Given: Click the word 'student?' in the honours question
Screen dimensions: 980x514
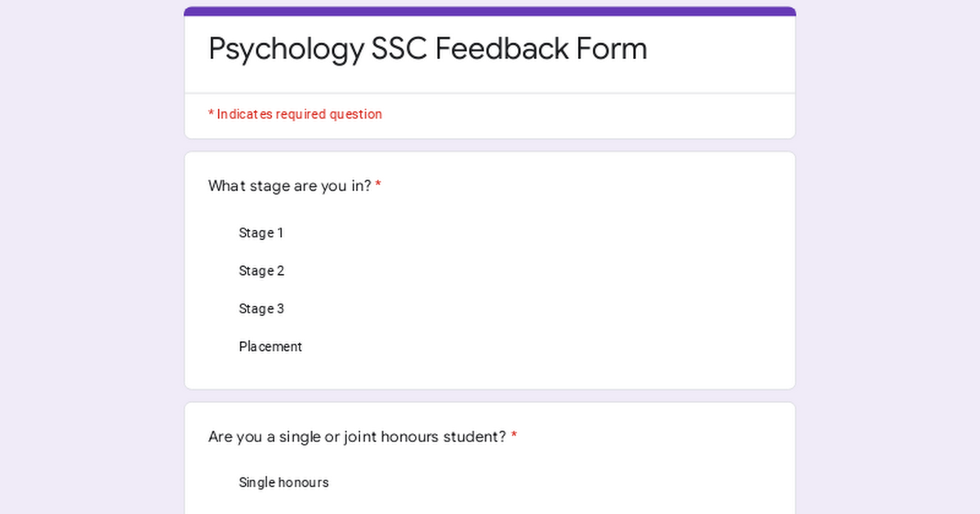Looking at the screenshot, I should click(474, 437).
